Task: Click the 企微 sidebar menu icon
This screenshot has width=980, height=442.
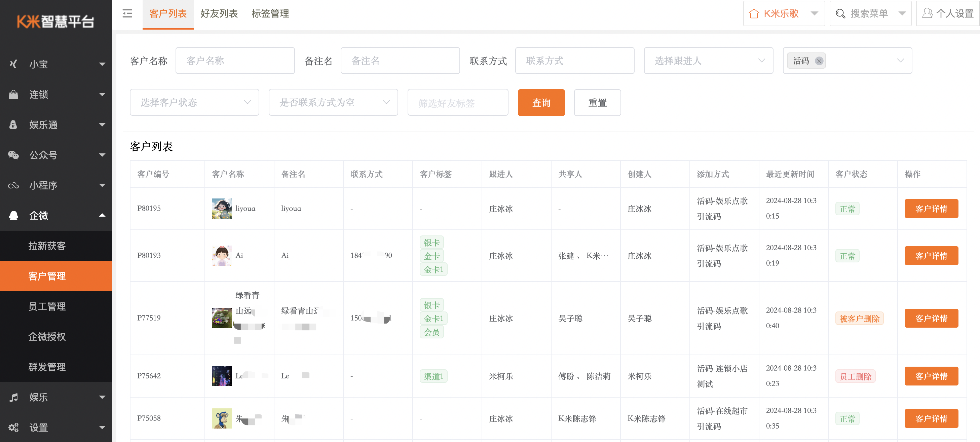Action: pos(14,216)
